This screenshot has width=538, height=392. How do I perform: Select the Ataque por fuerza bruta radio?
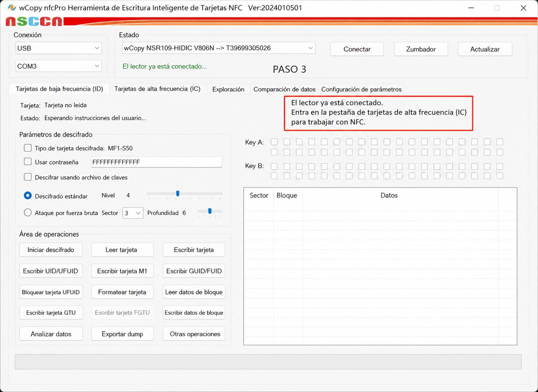28,212
